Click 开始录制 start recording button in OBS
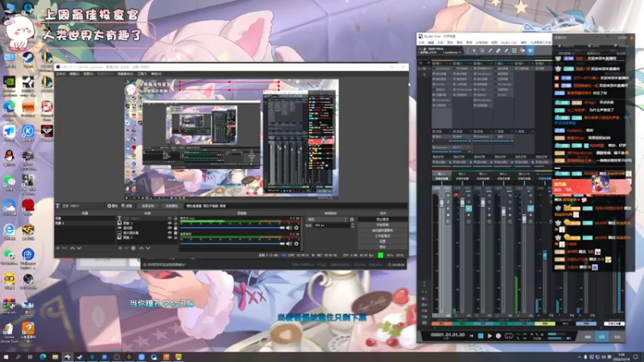This screenshot has height=362, width=644. click(382, 225)
